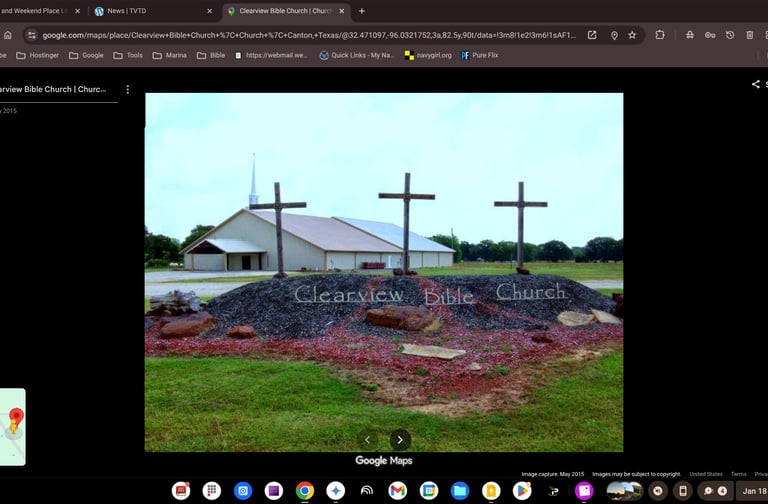The width and height of the screenshot is (768, 504).
Task: Open Google Keep from the shelf
Action: [x=491, y=490]
